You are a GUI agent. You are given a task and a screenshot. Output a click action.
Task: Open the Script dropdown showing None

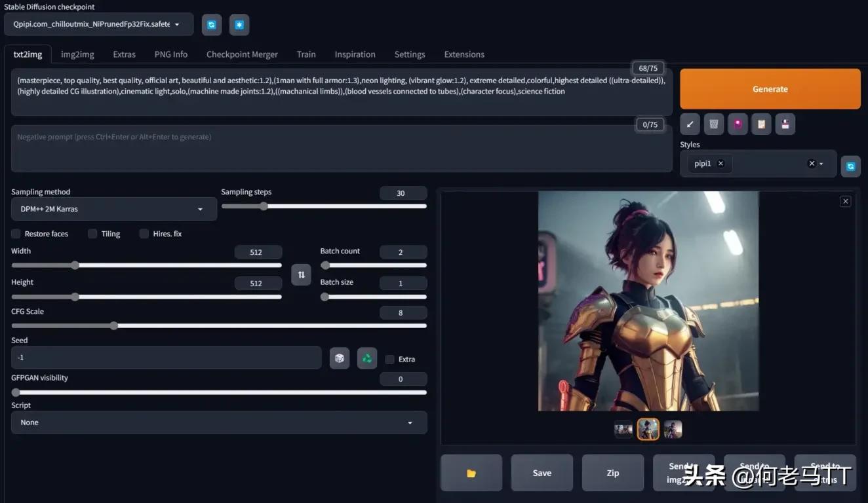[x=219, y=422]
